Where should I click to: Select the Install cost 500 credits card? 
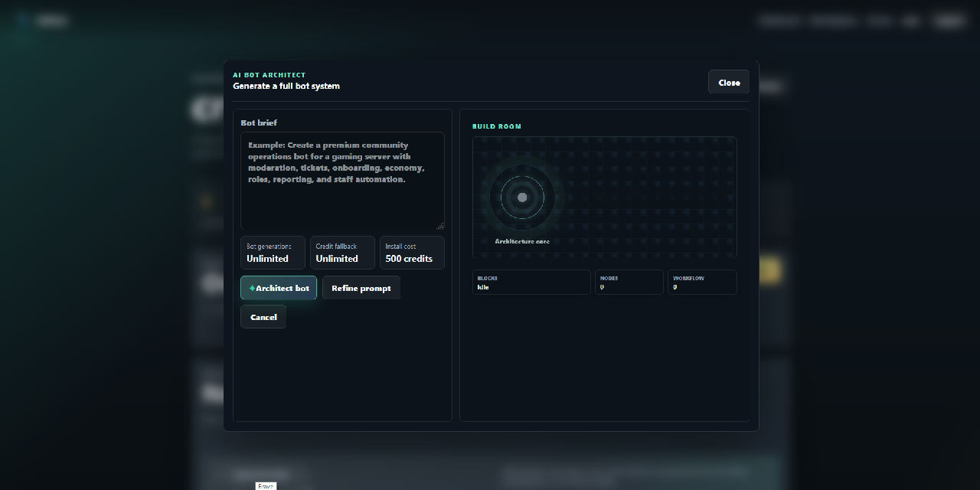click(x=412, y=253)
